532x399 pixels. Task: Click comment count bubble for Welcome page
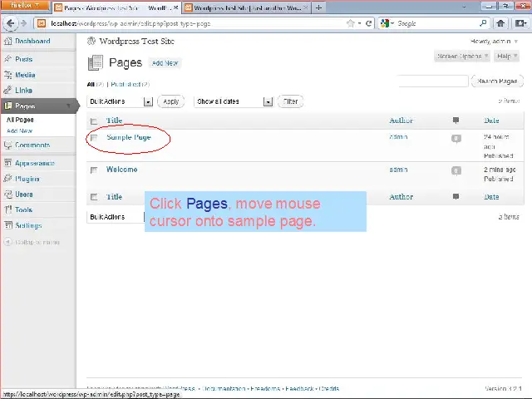[x=456, y=170]
